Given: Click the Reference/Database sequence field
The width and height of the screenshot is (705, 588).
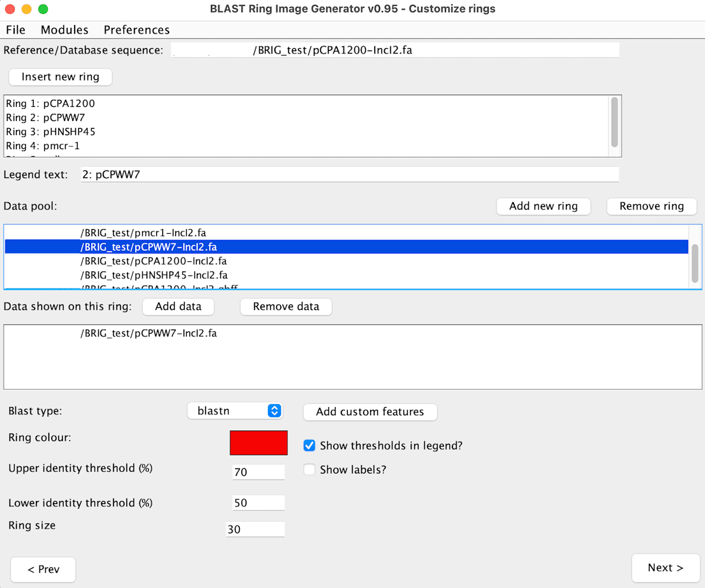Looking at the screenshot, I should [395, 50].
